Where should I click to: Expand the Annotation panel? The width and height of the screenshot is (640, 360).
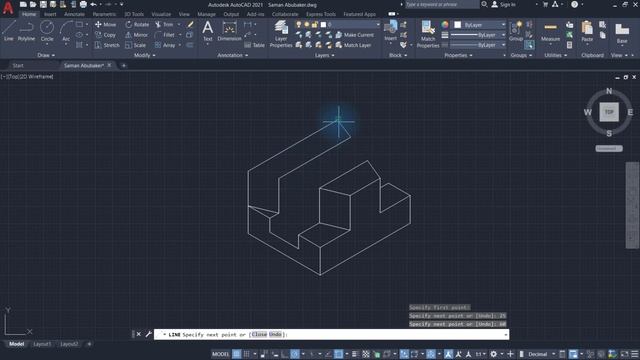click(232, 55)
